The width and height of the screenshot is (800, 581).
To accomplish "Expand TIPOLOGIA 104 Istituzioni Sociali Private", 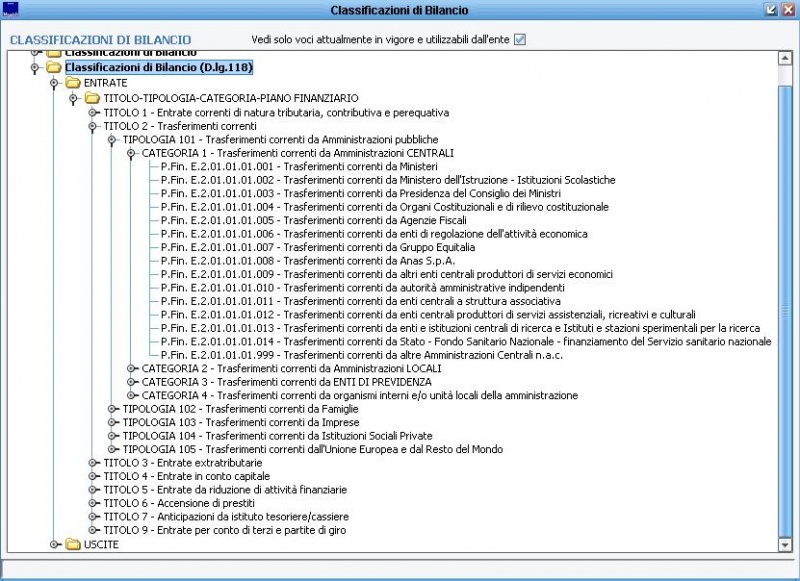I will tap(112, 436).
